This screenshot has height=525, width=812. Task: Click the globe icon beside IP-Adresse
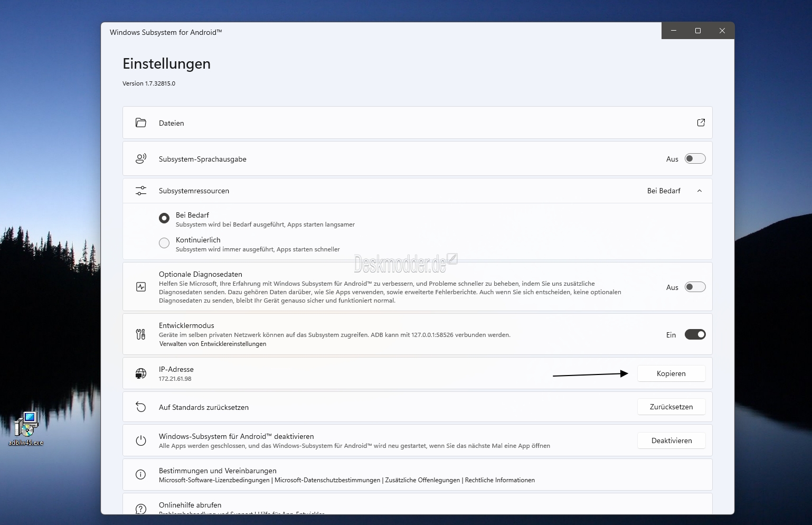pyautogui.click(x=141, y=373)
